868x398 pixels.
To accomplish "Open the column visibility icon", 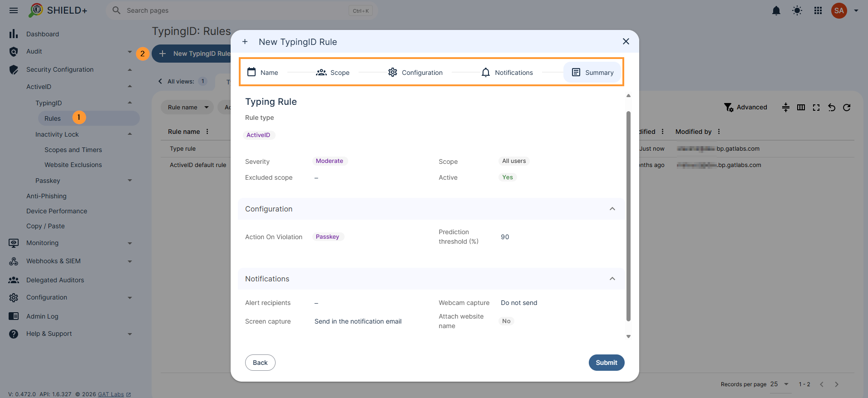I will 801,108.
